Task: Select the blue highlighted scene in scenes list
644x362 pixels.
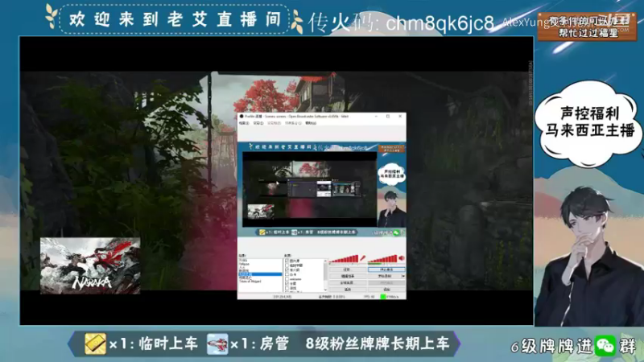Action: tap(260, 274)
